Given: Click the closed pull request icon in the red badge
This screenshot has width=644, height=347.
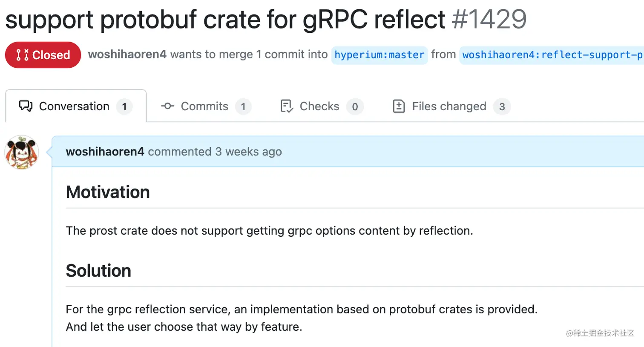Looking at the screenshot, I should 22,55.
